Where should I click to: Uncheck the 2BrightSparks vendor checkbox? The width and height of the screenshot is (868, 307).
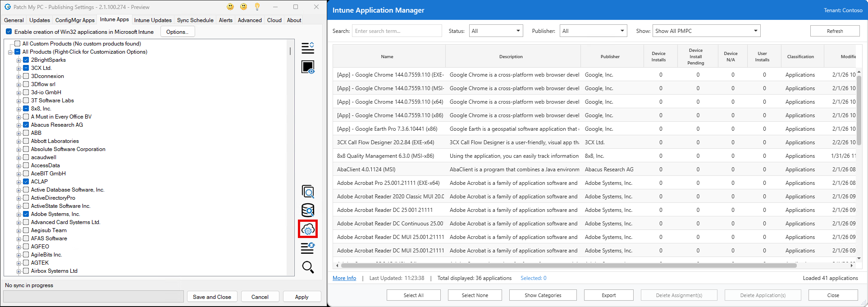pos(26,60)
